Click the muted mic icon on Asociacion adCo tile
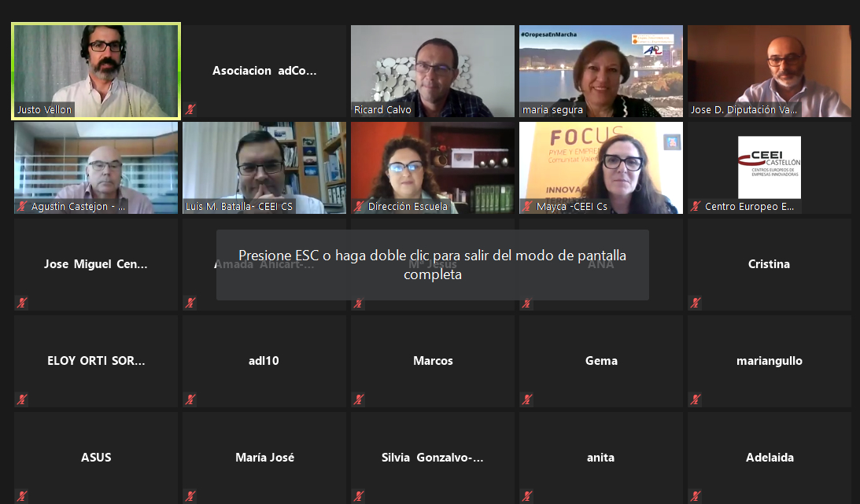860x504 pixels. (190, 110)
